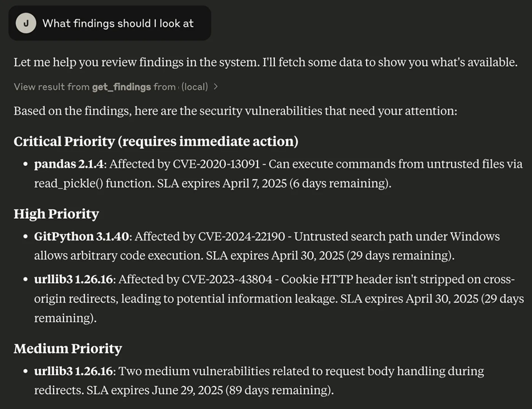
Task: Click the bold get_findings tool name
Action: [x=121, y=87]
